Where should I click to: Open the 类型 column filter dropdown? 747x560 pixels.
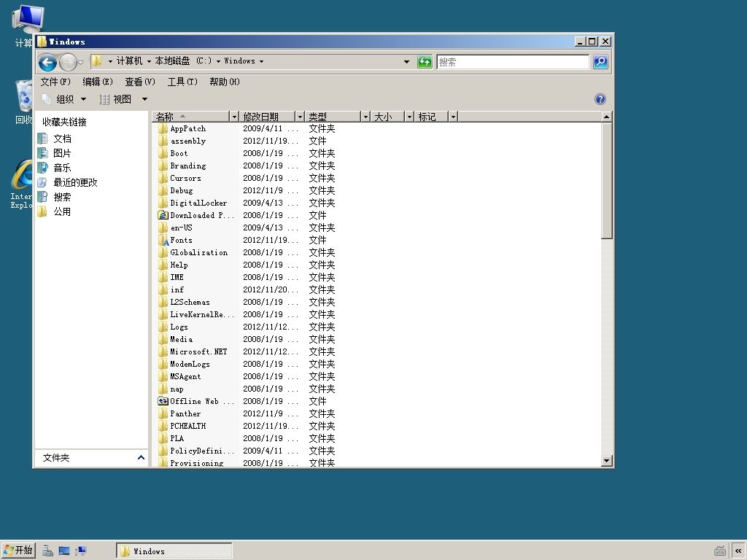(x=365, y=117)
